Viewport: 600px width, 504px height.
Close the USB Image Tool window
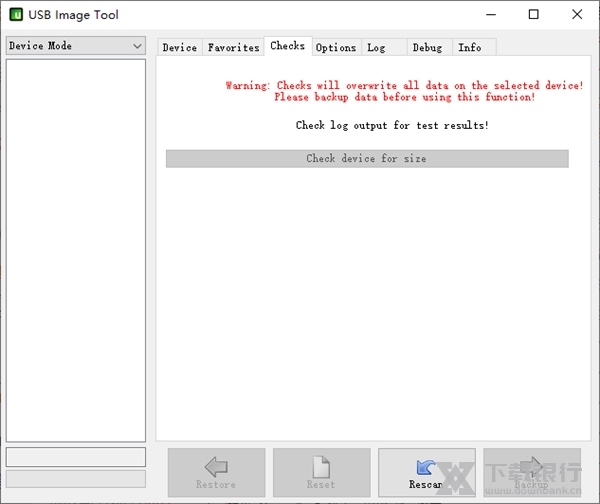pos(577,14)
